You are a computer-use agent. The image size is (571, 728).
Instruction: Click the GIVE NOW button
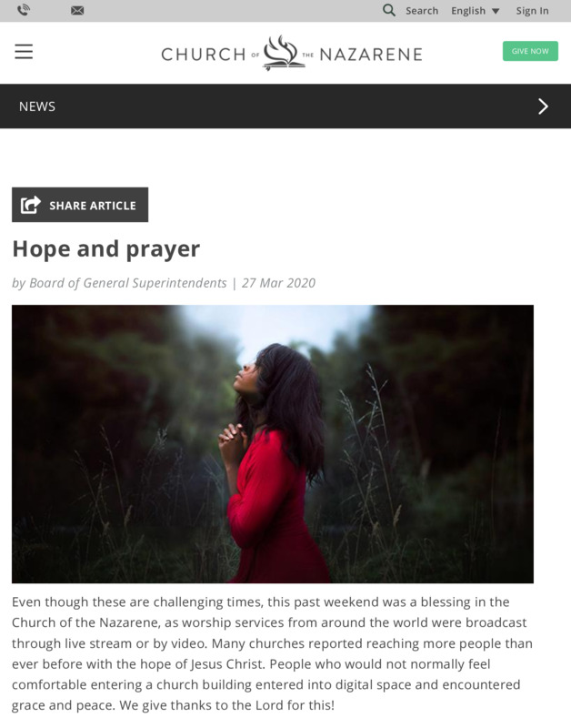pos(530,51)
